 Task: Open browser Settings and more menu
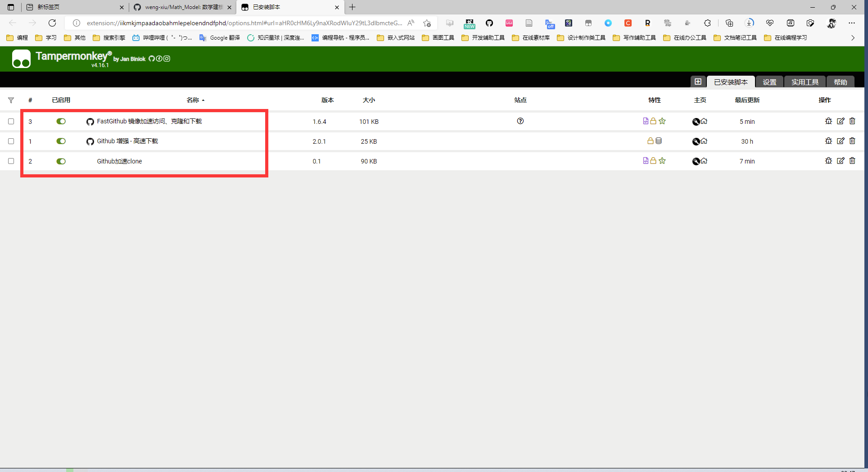pyautogui.click(x=852, y=23)
